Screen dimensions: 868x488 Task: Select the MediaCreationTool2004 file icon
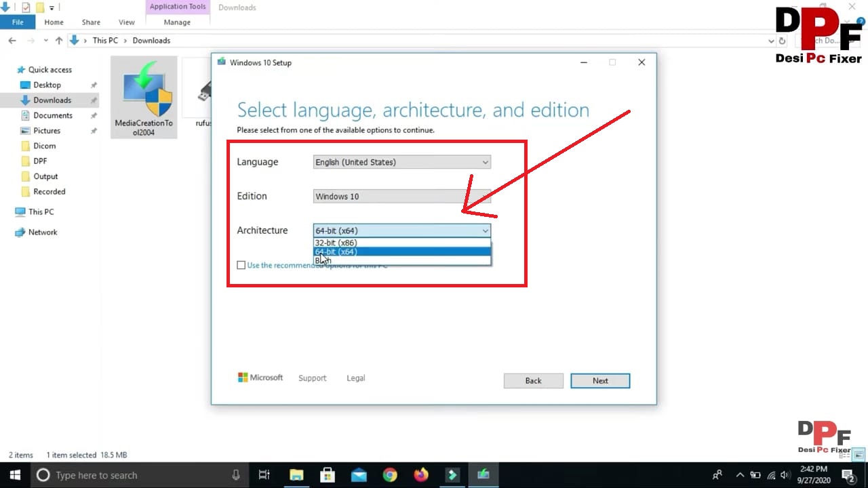point(144,98)
